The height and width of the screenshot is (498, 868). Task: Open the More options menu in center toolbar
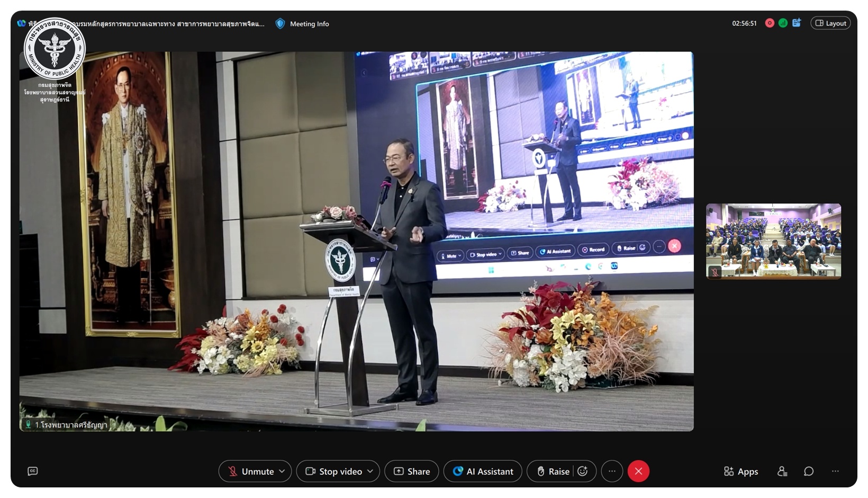pyautogui.click(x=612, y=471)
